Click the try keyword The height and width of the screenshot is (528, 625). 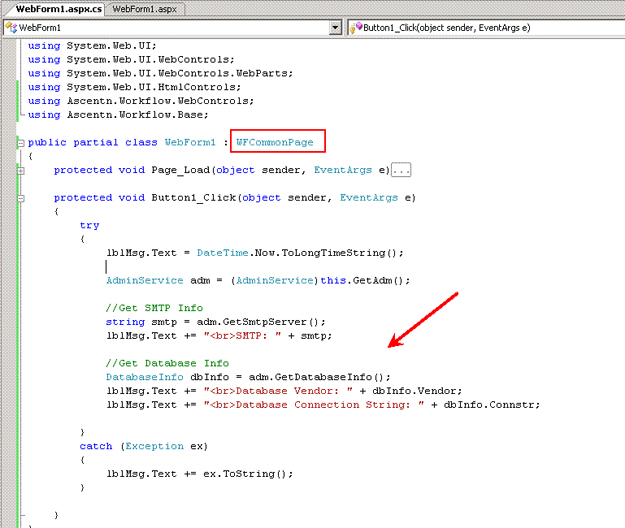pyautogui.click(x=90, y=226)
